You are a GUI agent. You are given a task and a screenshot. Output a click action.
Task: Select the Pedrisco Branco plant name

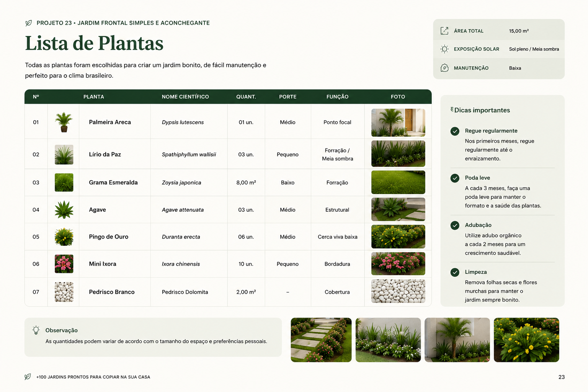112,292
